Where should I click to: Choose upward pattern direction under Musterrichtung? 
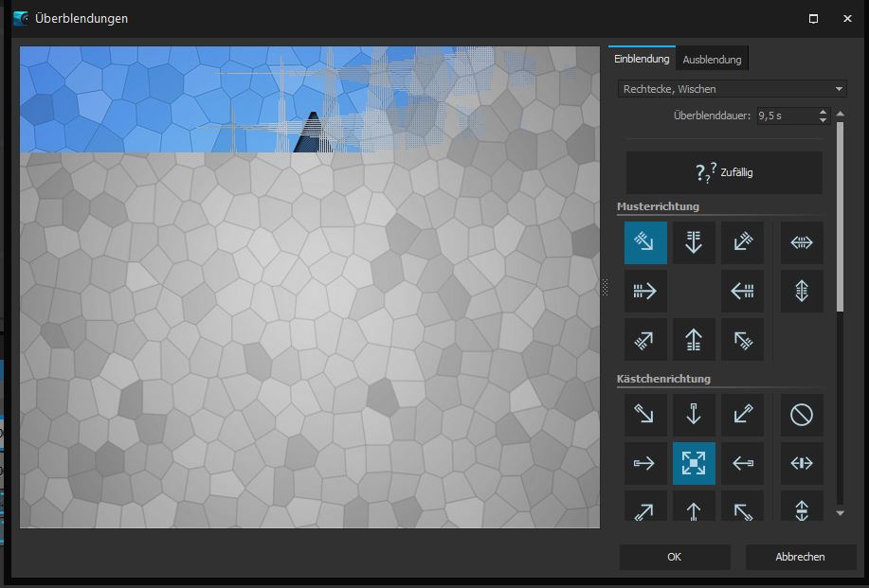tap(694, 339)
